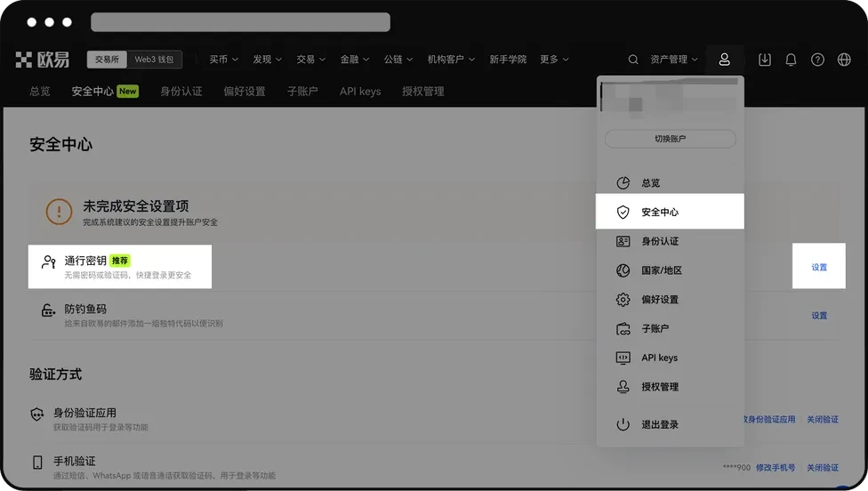Open the user profile icon menu
The height and width of the screenshot is (491, 868).
724,60
